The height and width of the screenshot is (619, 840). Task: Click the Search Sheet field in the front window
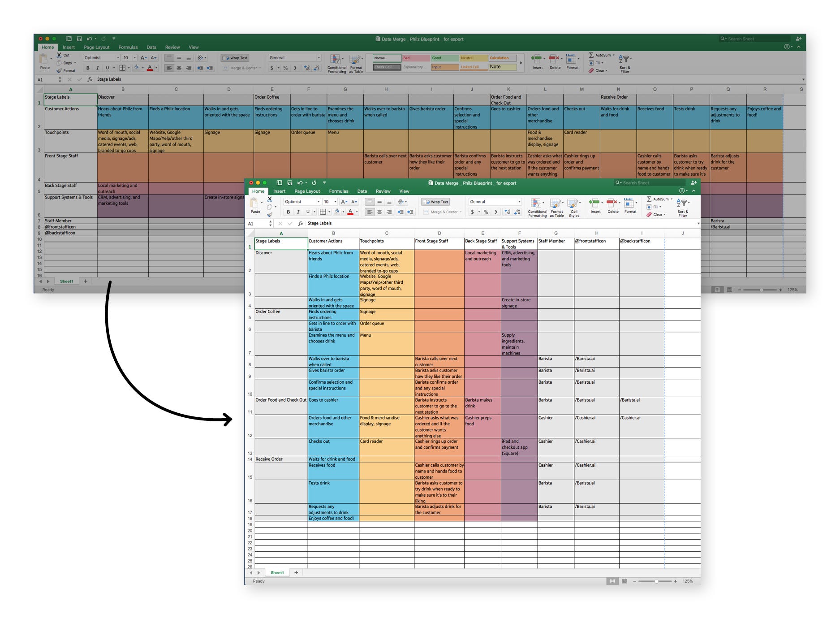pyautogui.click(x=650, y=183)
